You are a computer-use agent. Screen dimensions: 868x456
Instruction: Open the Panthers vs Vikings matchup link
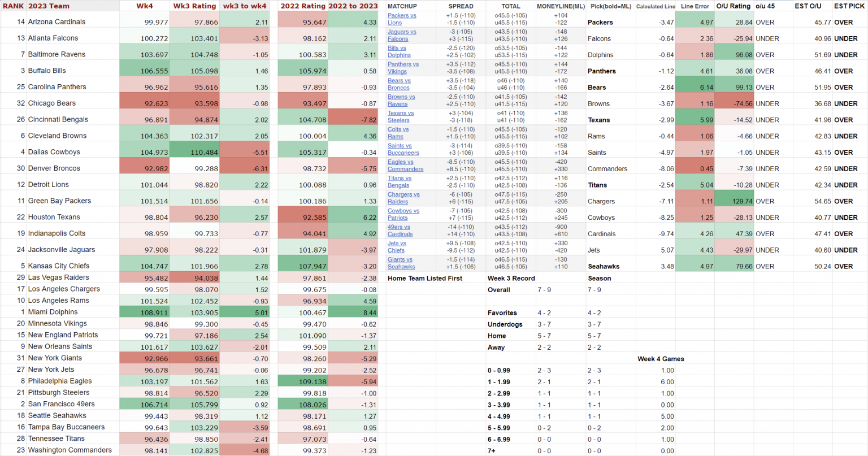click(x=403, y=68)
